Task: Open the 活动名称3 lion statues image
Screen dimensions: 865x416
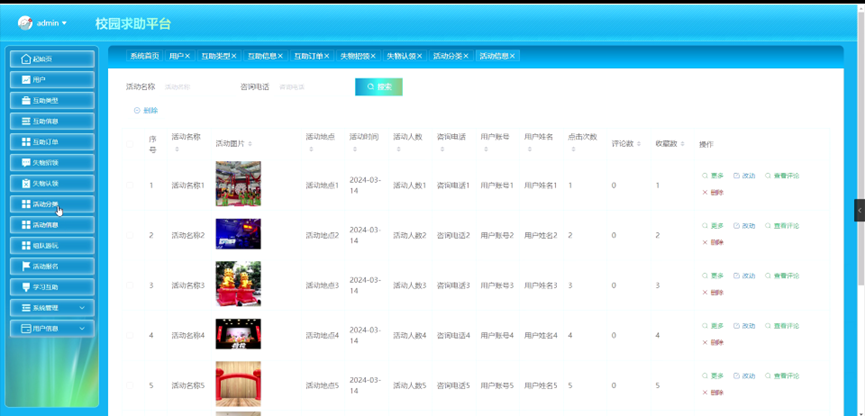Action: (238, 284)
